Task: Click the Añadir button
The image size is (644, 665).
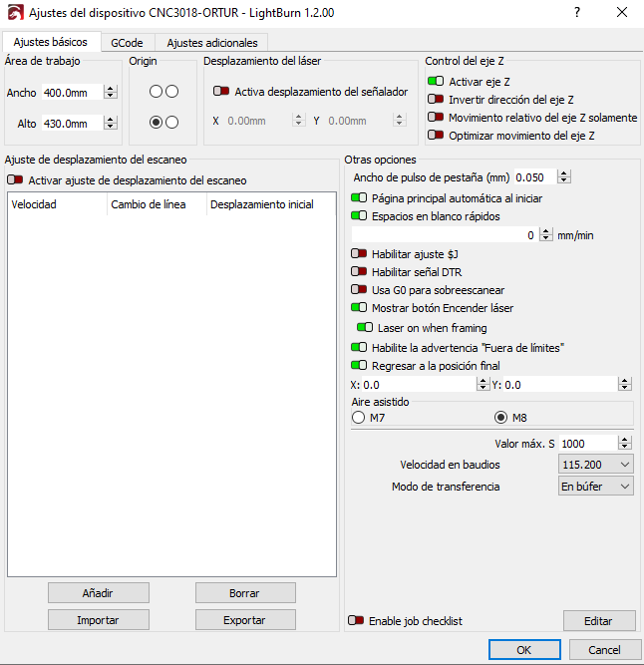Action: [x=99, y=592]
